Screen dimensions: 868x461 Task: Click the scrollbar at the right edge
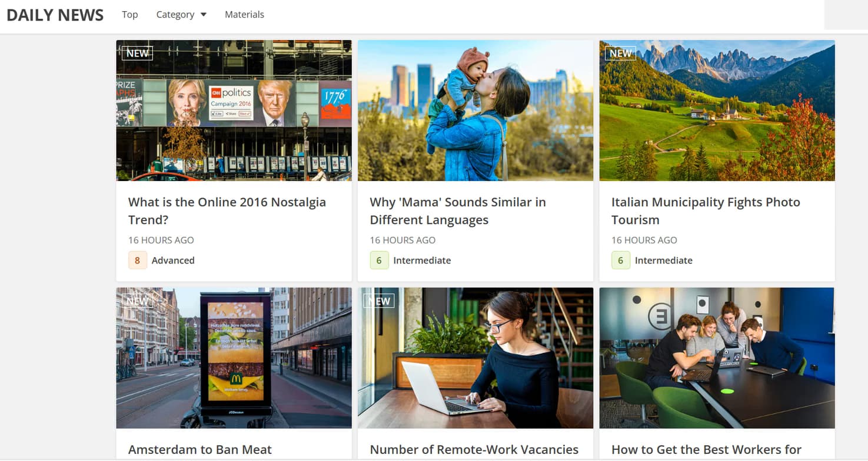click(846, 15)
